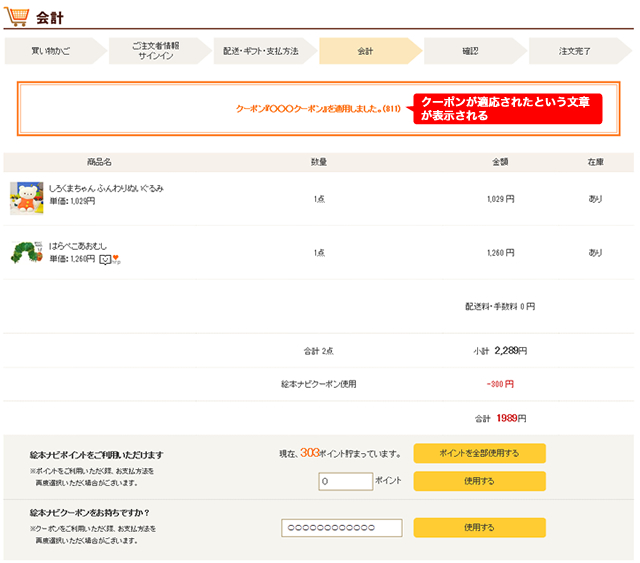Click the shopping cart icon beside 会計

(x=17, y=16)
